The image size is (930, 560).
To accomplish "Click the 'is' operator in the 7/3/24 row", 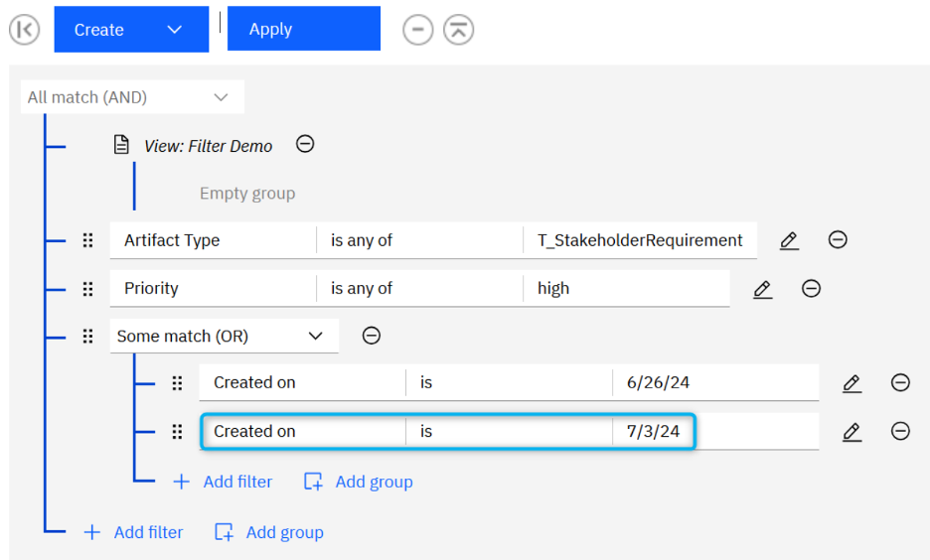I will 509,431.
